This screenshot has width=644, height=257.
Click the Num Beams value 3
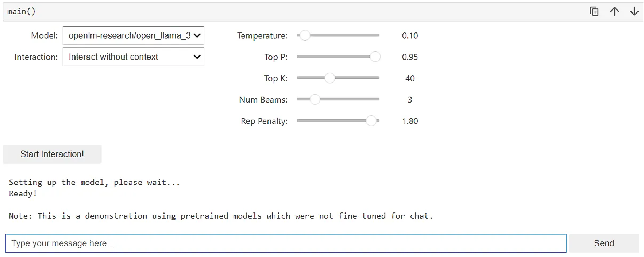(x=410, y=100)
